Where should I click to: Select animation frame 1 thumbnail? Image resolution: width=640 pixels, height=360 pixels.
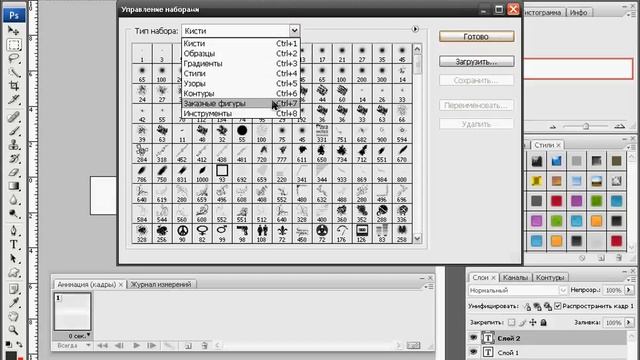(x=73, y=312)
